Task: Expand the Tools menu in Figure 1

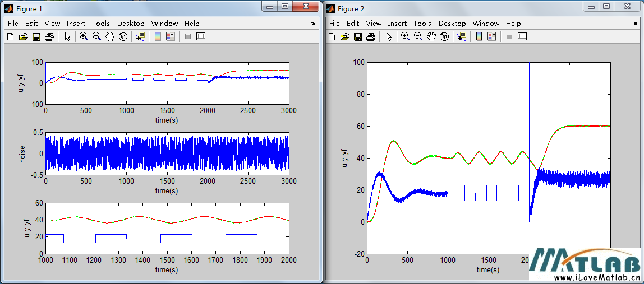Action: [101, 24]
